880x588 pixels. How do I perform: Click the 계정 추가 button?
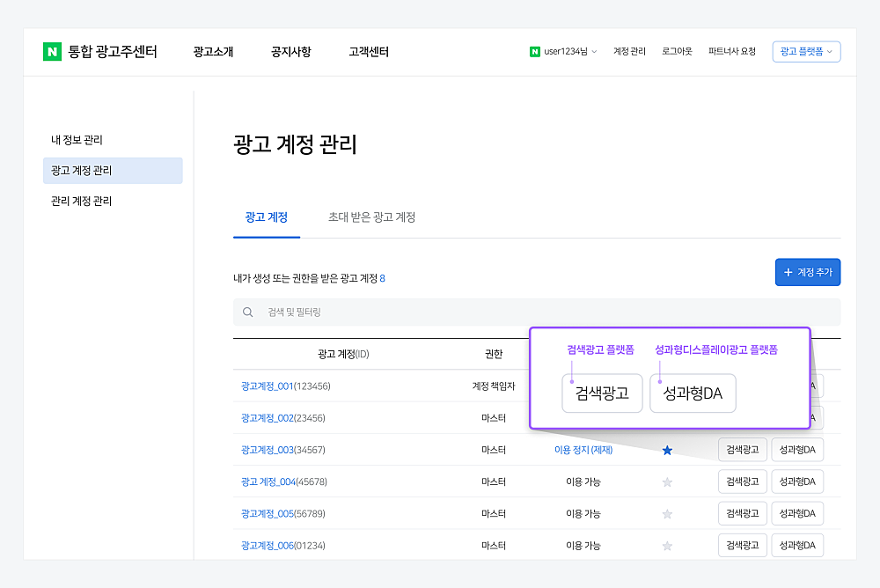808,272
